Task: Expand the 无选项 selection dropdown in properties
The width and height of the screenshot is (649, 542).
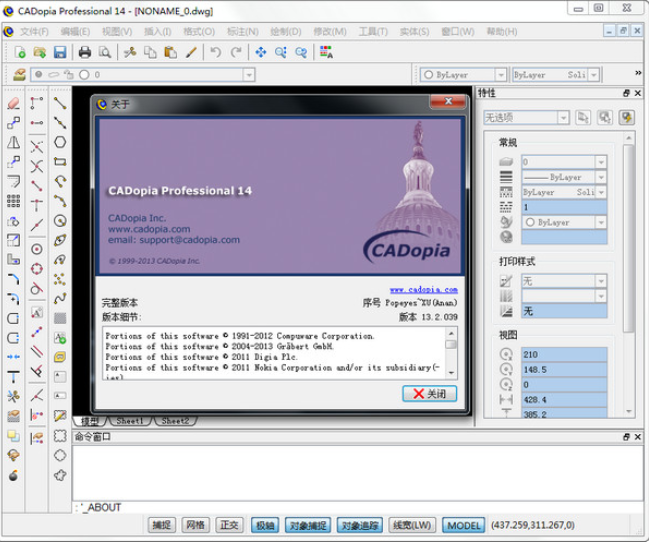Action: (x=565, y=118)
